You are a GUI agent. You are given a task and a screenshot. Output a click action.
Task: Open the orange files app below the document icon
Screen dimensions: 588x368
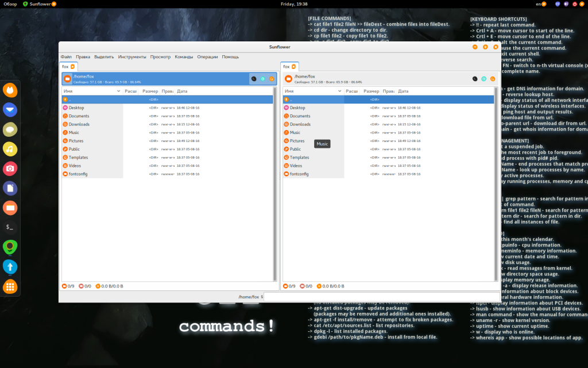[10, 208]
